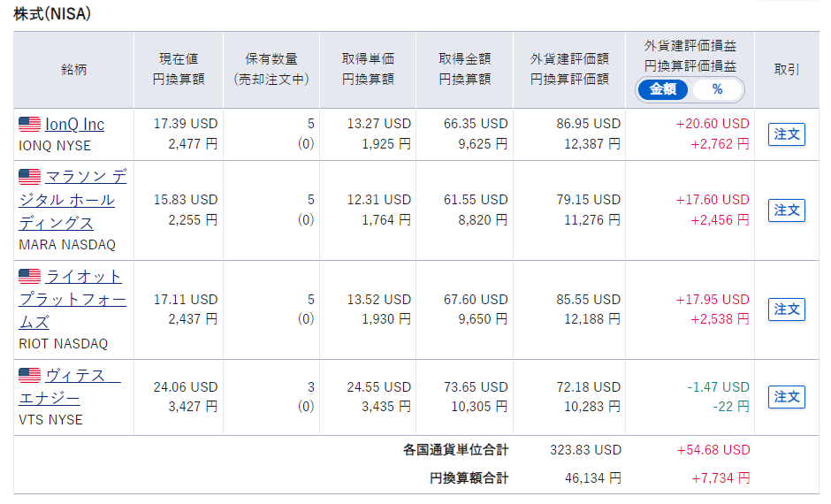Click the 円換算額合計 total value 46,134 円
The height and width of the screenshot is (504, 831).
592,478
